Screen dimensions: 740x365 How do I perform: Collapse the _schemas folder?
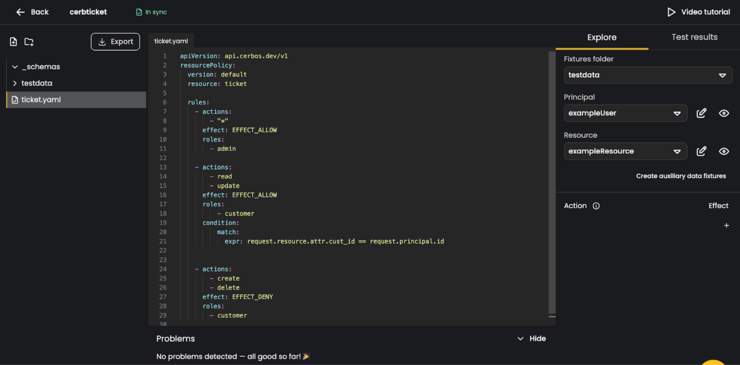click(15, 67)
